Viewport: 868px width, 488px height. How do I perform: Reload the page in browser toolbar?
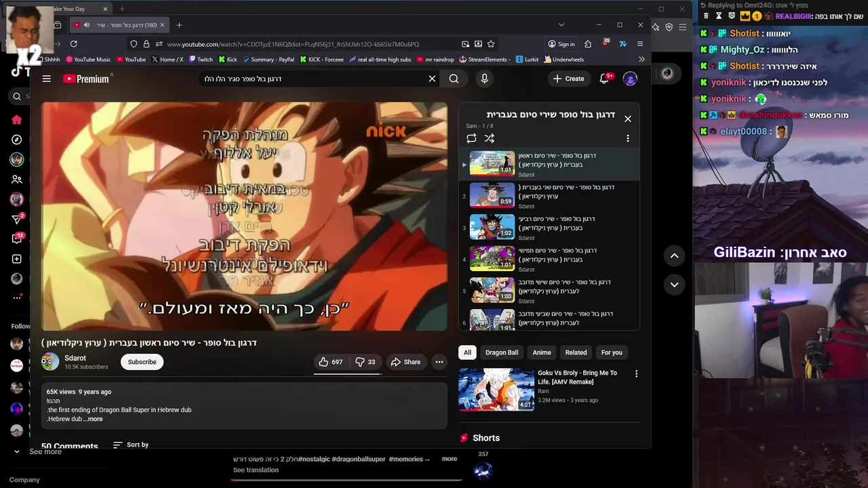coord(74,44)
